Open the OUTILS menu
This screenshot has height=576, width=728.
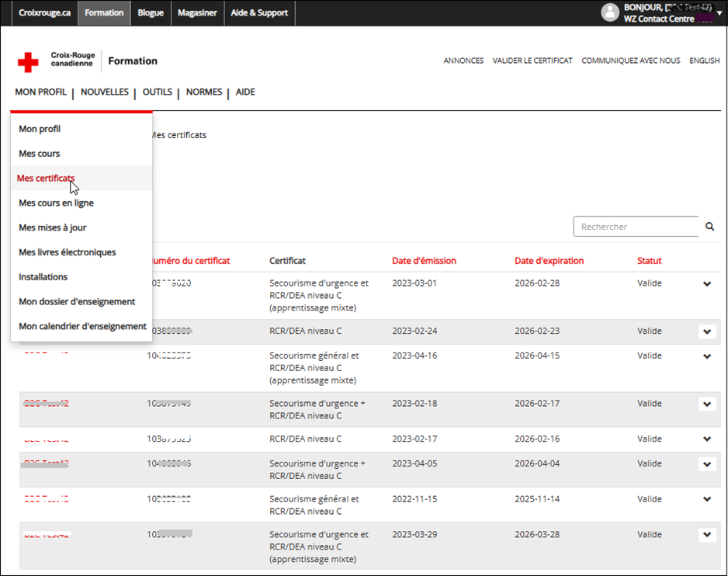coord(158,92)
